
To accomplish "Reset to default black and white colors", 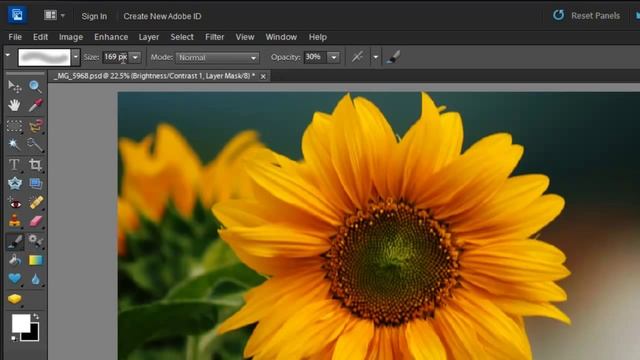I will click(14, 338).
